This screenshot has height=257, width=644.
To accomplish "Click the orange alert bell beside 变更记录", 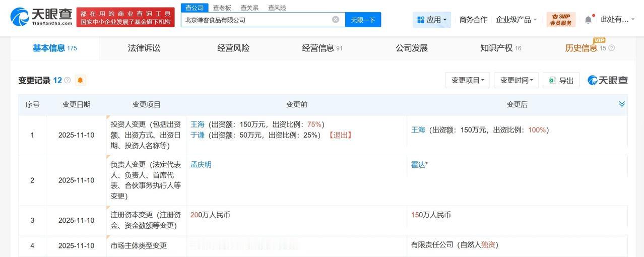I will [x=81, y=80].
